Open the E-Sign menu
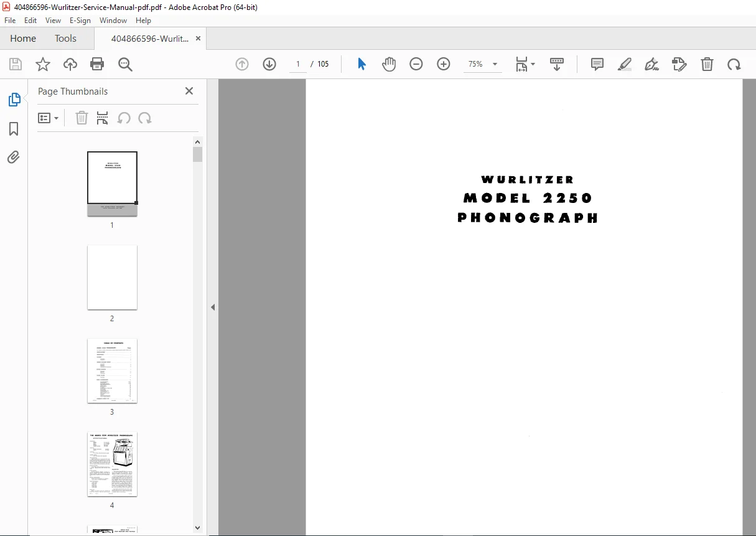The image size is (756, 536). 80,21
